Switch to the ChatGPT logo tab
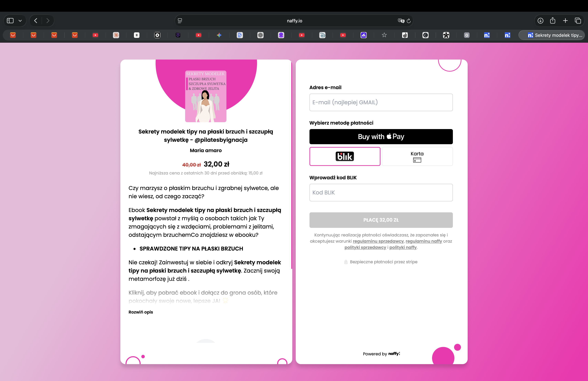588x381 pixels. [x=260, y=35]
